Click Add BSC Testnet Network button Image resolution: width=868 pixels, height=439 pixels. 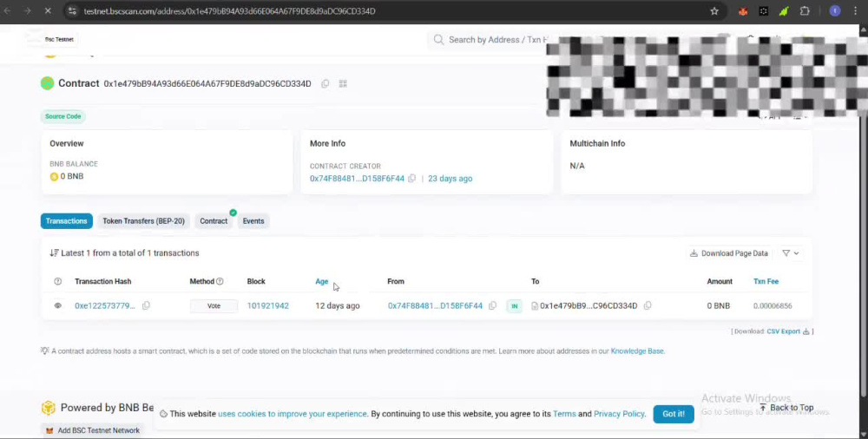(x=93, y=430)
